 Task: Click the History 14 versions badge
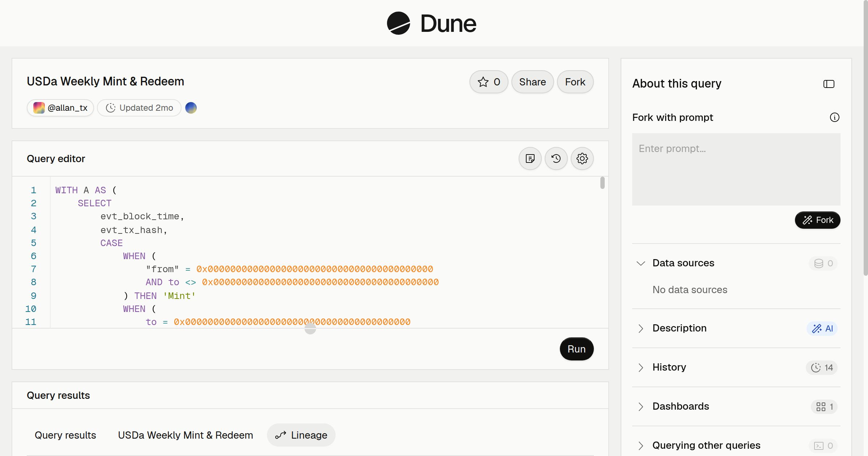[822, 368]
